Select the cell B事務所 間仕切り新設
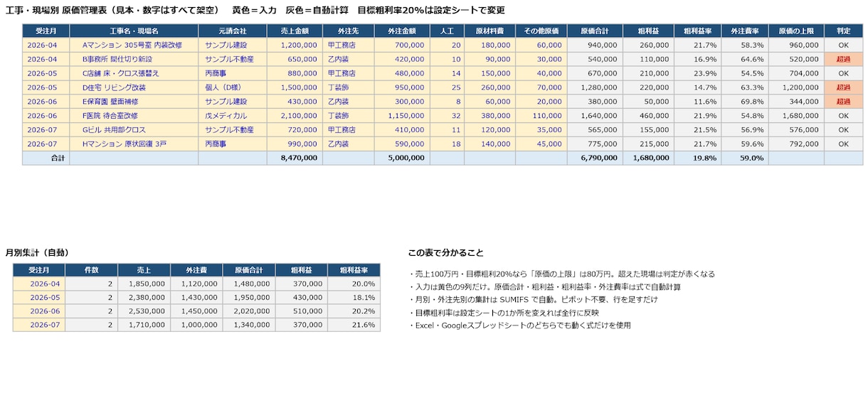Image resolution: width=868 pixels, height=403 pixels. click(x=134, y=59)
